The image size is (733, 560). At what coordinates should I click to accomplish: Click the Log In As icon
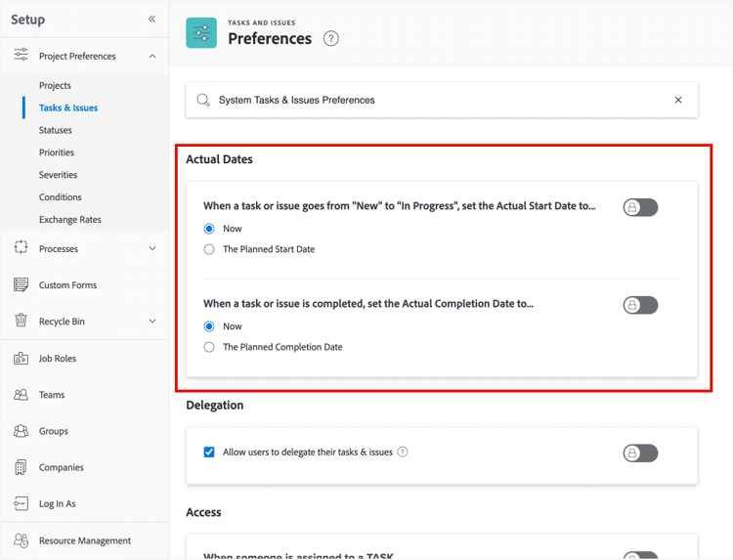point(21,503)
